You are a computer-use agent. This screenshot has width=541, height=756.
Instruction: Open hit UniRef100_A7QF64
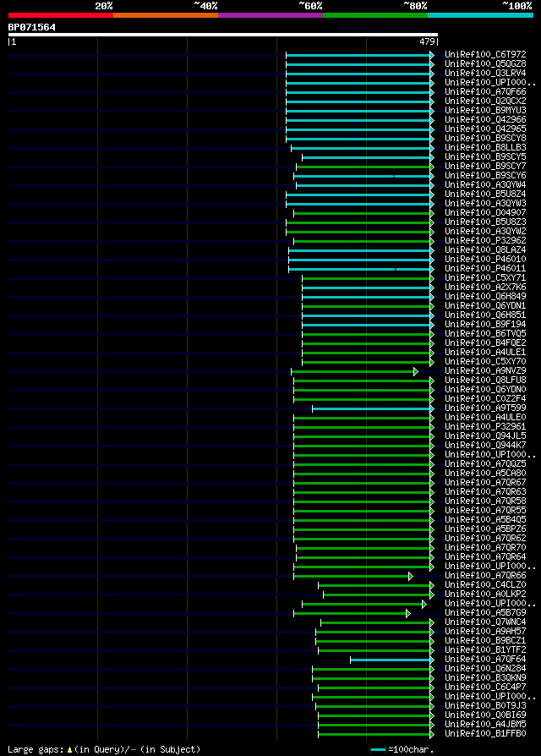pos(485,660)
